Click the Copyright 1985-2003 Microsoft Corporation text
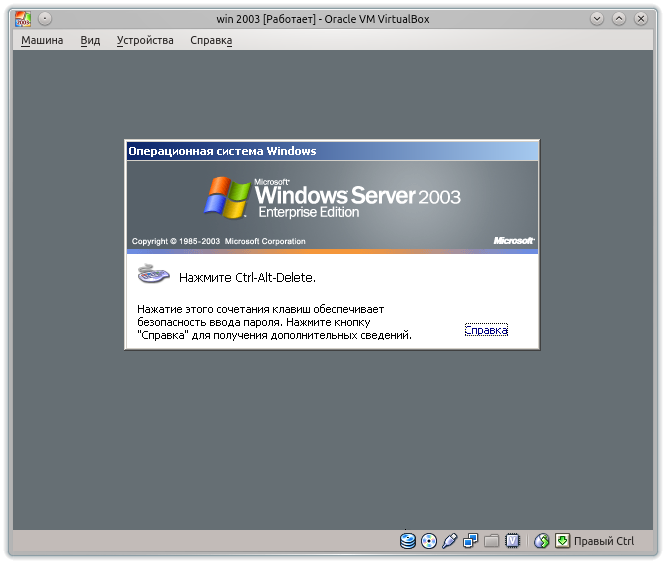This screenshot has width=666, height=564. coord(218,241)
